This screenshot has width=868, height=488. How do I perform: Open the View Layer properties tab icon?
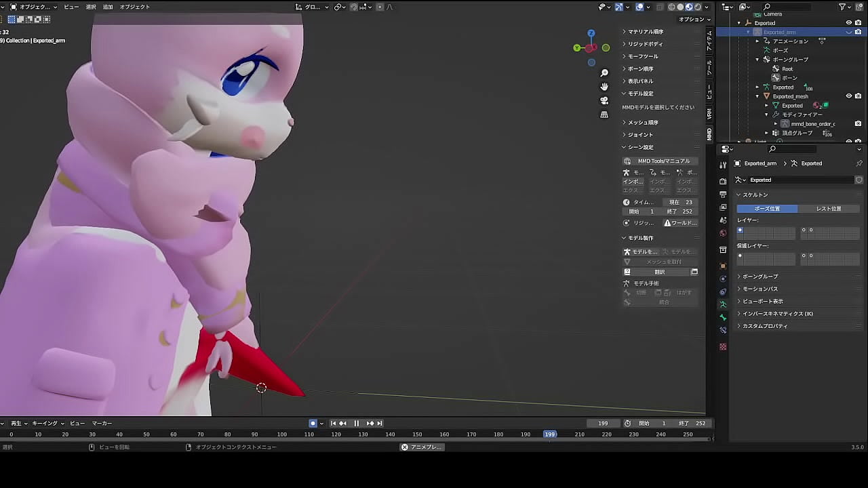[723, 207]
